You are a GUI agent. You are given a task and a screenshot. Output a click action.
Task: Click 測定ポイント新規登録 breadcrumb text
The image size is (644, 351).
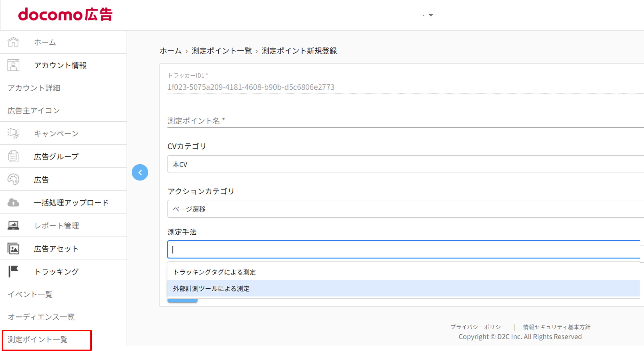tap(299, 51)
